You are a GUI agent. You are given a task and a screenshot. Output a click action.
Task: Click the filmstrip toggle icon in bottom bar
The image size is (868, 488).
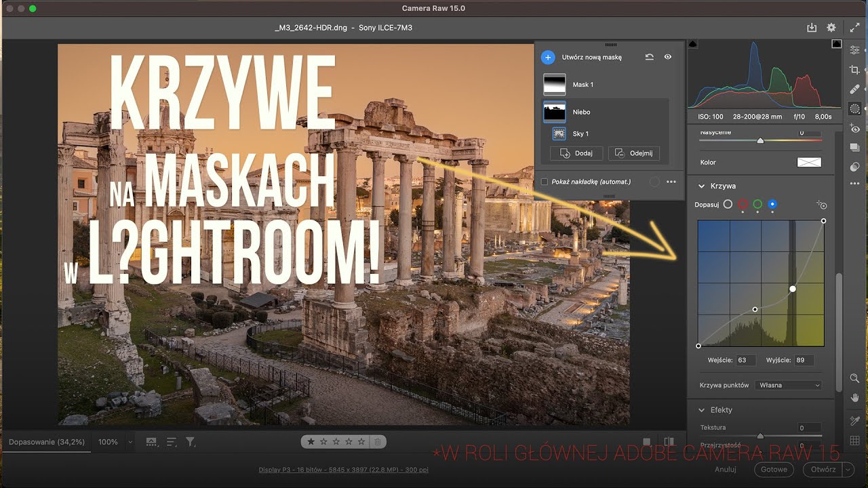(151, 442)
